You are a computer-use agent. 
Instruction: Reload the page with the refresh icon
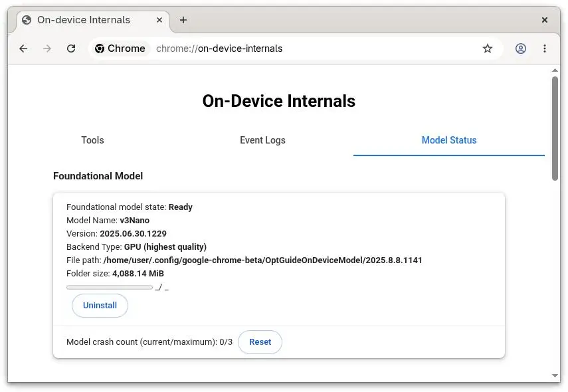point(71,49)
